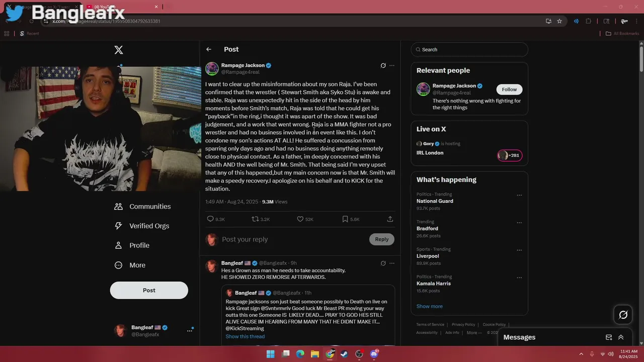
Task: Click the Verified Orgs lightning icon
Action: pos(119,226)
